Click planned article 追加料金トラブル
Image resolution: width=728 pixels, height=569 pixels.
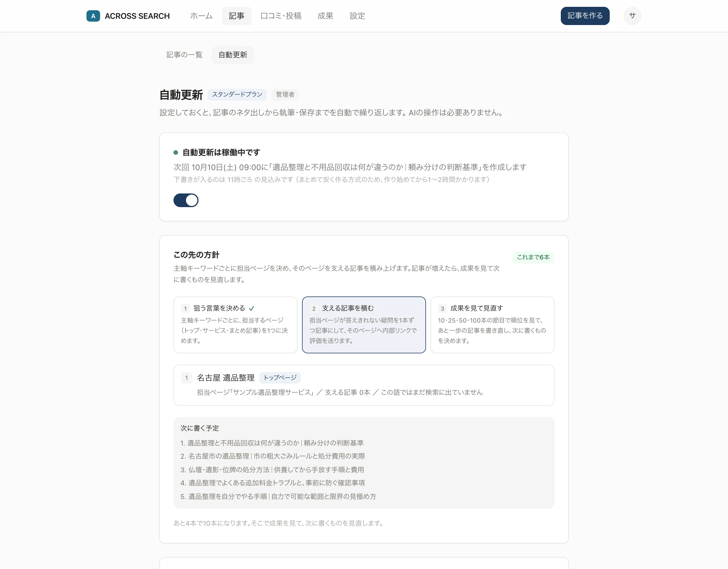click(273, 483)
